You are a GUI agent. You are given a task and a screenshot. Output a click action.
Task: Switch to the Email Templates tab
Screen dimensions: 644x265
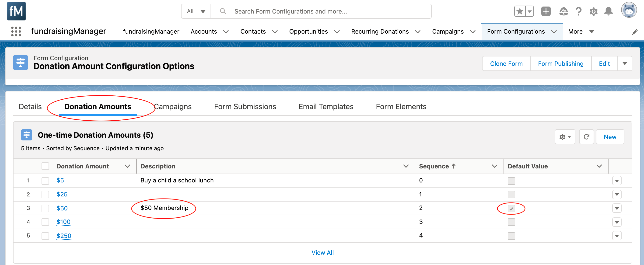(326, 107)
